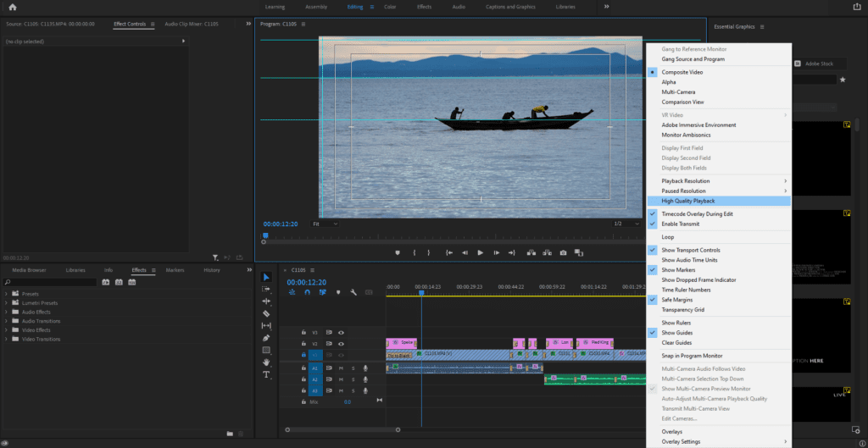This screenshot has height=448, width=868.
Task: Open the Markers panel tab
Action: click(175, 270)
